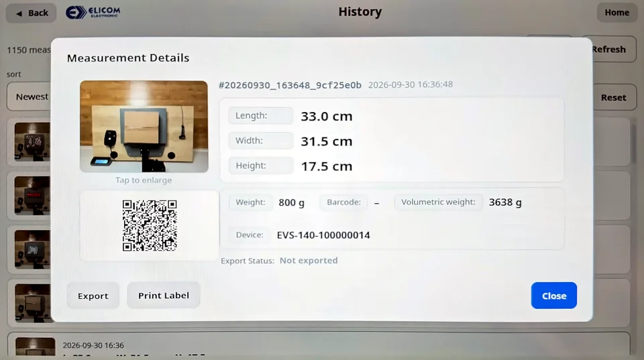Export this measurement
The width and height of the screenshot is (644, 360).
(93, 296)
